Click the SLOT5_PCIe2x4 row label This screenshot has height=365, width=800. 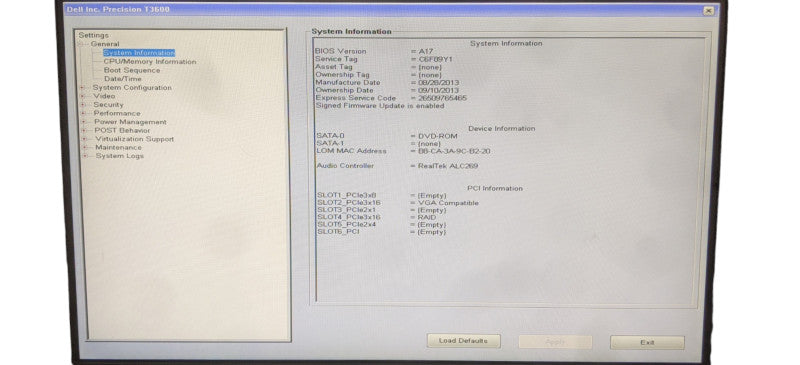346,225
